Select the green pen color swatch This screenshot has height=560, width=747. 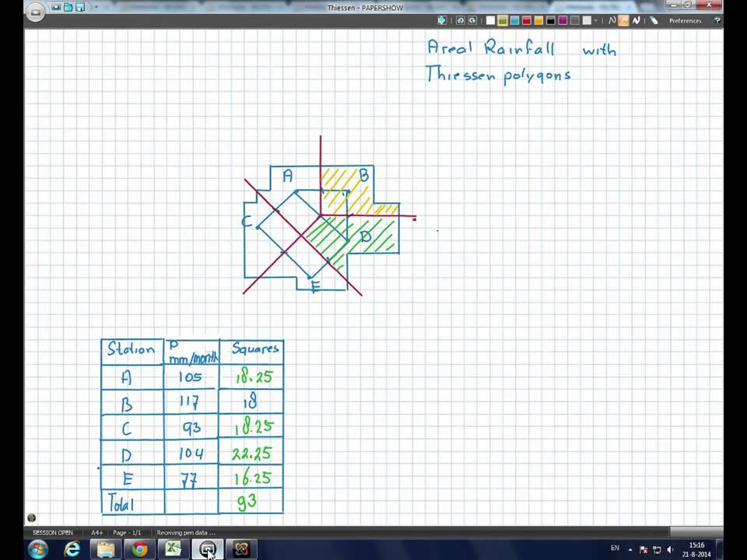pos(502,20)
